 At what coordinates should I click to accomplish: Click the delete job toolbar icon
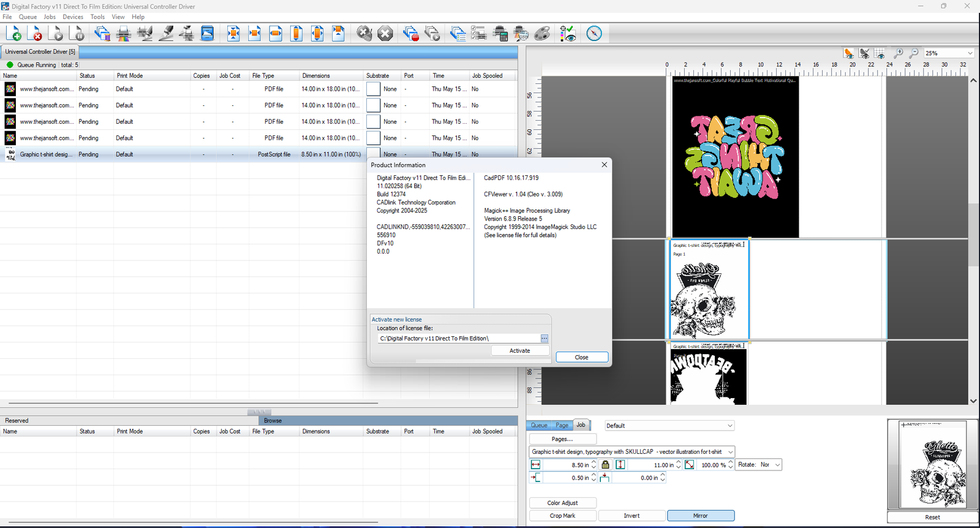click(35, 34)
